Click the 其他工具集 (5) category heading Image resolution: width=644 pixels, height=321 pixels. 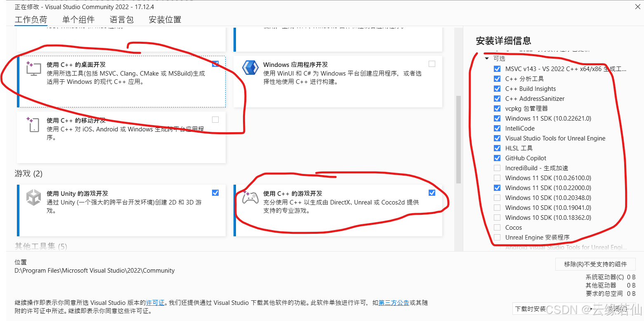coord(41,247)
